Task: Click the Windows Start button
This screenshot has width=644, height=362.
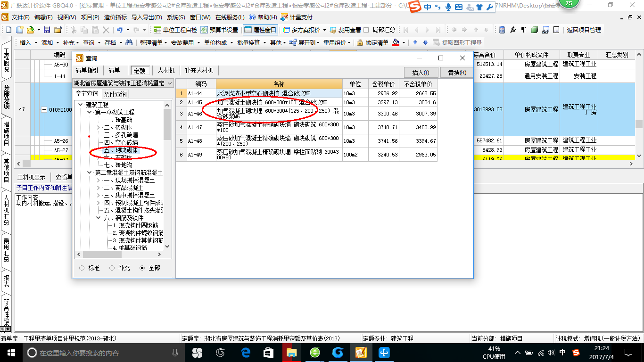Action: click(x=11, y=353)
